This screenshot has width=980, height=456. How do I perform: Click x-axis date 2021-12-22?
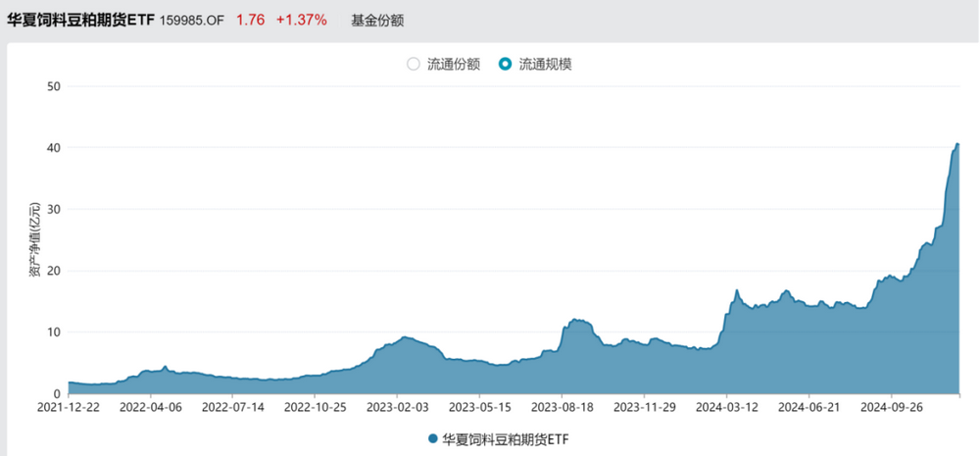(x=69, y=407)
